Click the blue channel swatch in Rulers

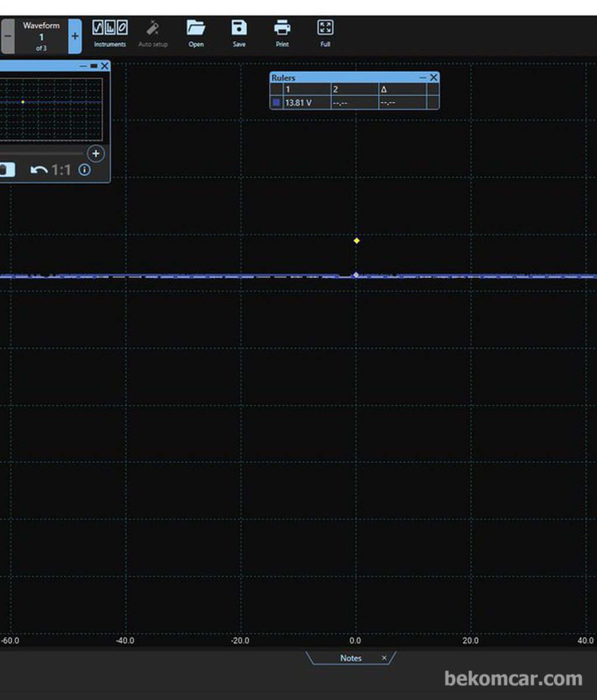click(276, 103)
